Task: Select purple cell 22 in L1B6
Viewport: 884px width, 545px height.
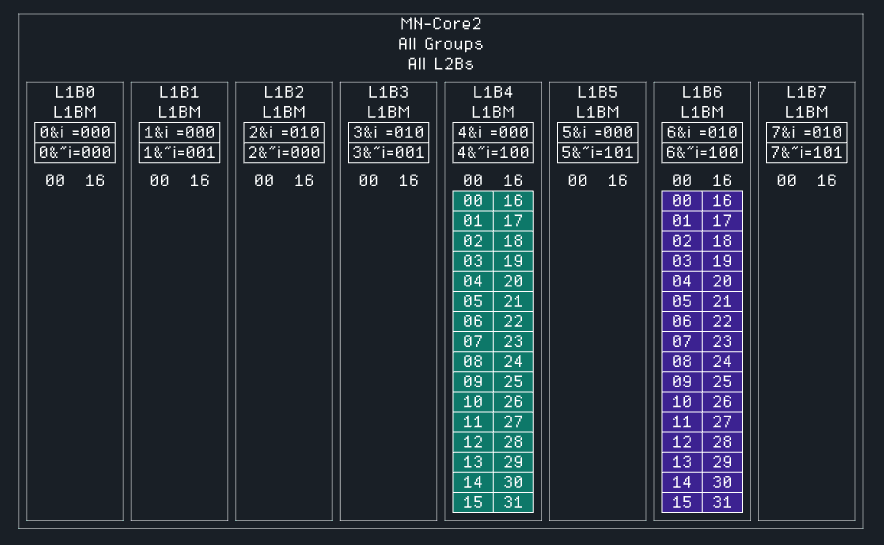Action: point(722,321)
